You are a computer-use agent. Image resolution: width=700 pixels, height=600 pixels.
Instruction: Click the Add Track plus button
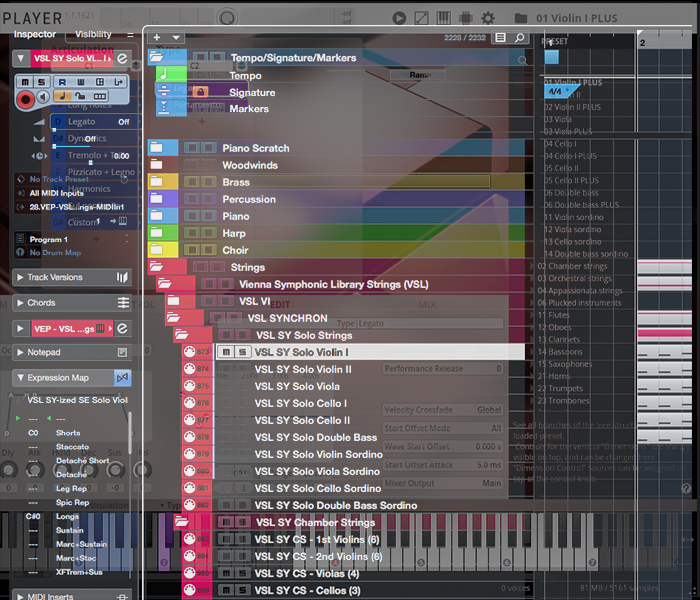(x=157, y=38)
